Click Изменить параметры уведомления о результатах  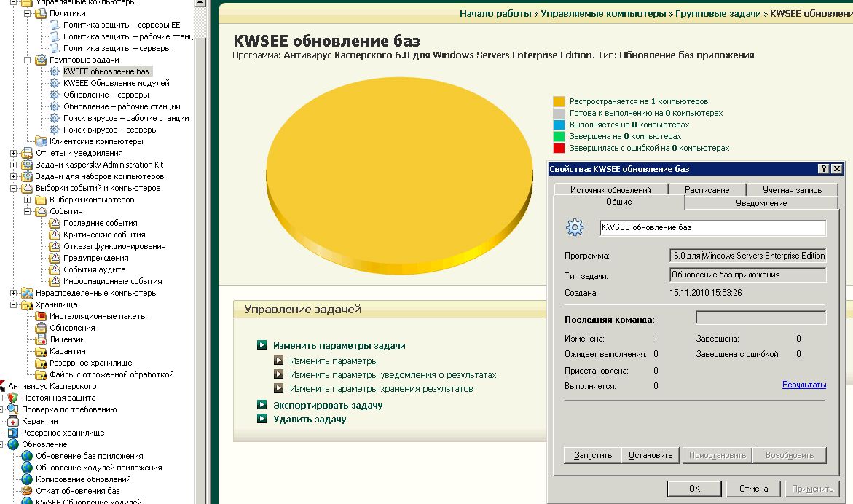point(393,374)
